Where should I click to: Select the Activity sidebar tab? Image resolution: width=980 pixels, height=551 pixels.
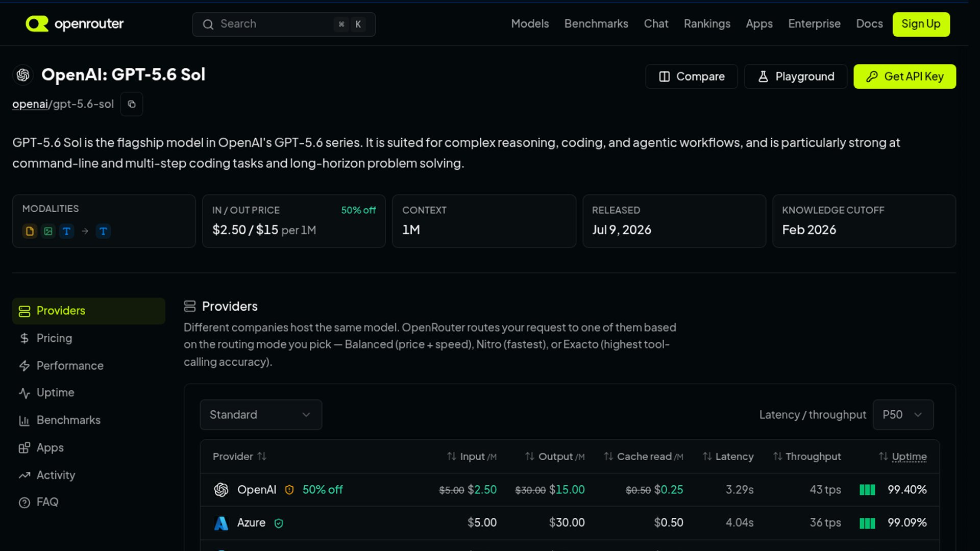point(89,475)
